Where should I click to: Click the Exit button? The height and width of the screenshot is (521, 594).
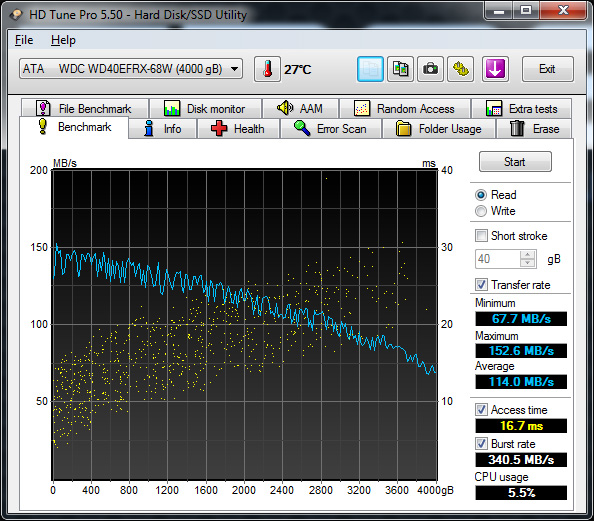click(547, 69)
